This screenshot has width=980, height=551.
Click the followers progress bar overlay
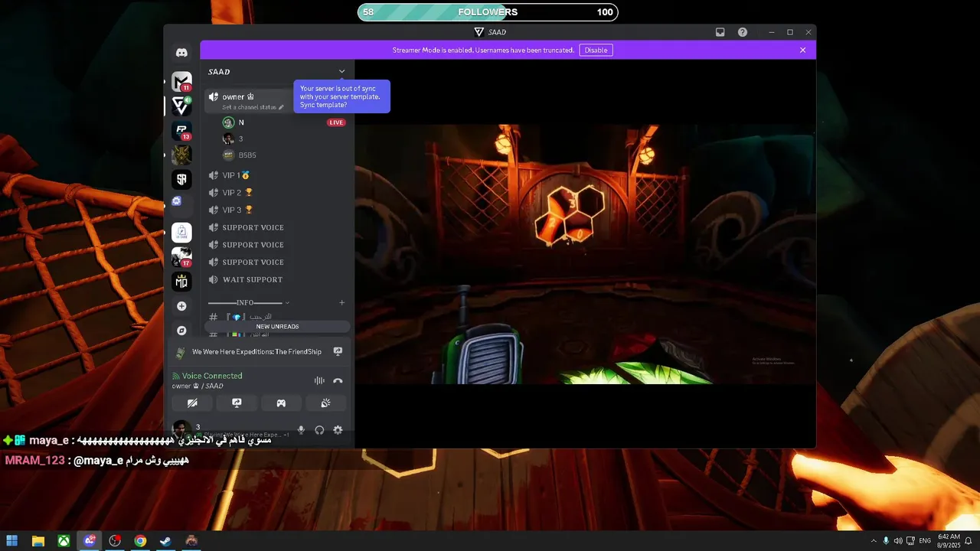pyautogui.click(x=488, y=12)
